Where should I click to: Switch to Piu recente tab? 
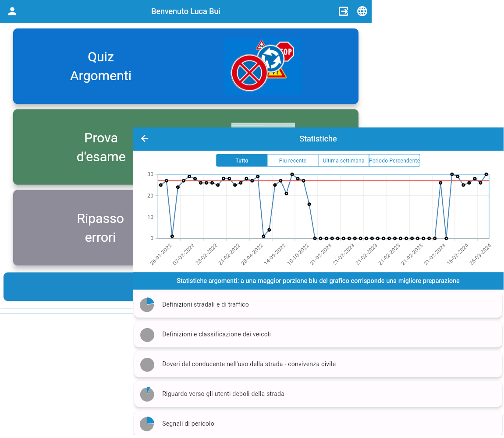292,161
